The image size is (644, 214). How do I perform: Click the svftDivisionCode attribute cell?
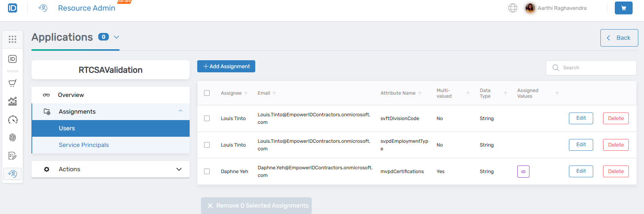tap(400, 119)
